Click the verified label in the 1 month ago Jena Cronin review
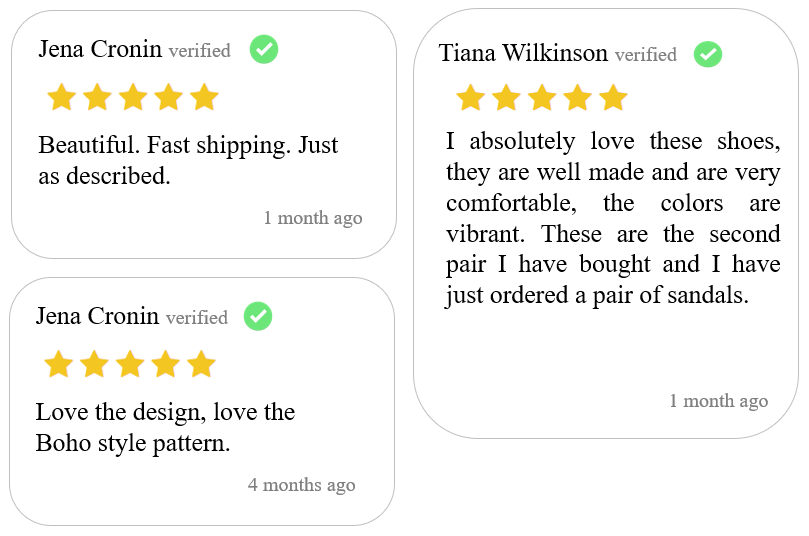The width and height of the screenshot is (809, 536). (x=200, y=51)
